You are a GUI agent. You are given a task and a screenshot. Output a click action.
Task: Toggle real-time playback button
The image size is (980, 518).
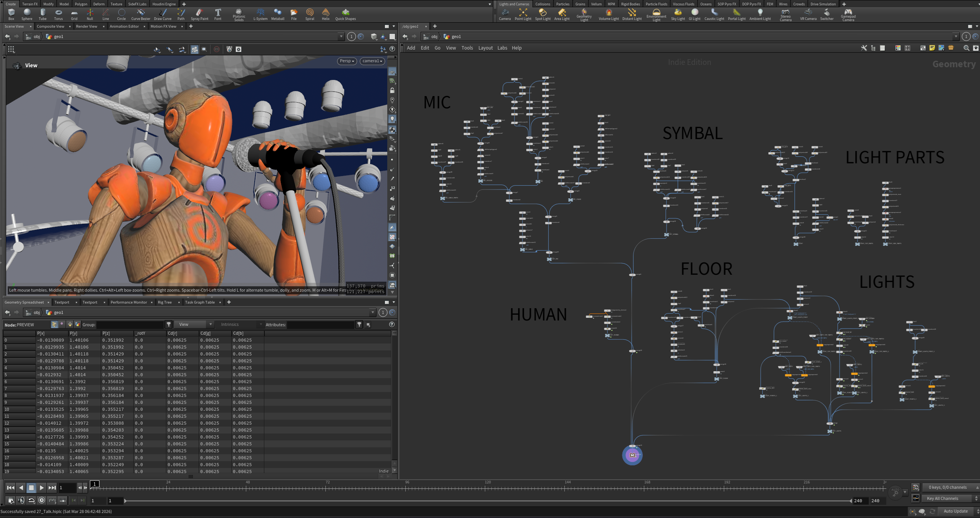coord(41,500)
